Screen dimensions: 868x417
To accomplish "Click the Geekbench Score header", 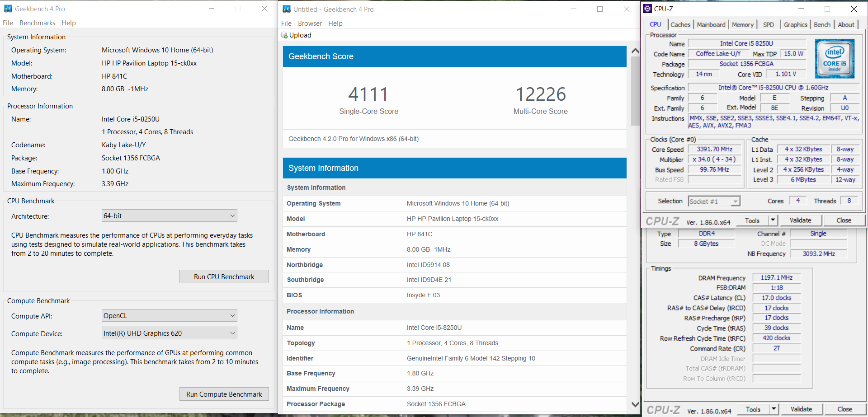I will pyautogui.click(x=455, y=56).
